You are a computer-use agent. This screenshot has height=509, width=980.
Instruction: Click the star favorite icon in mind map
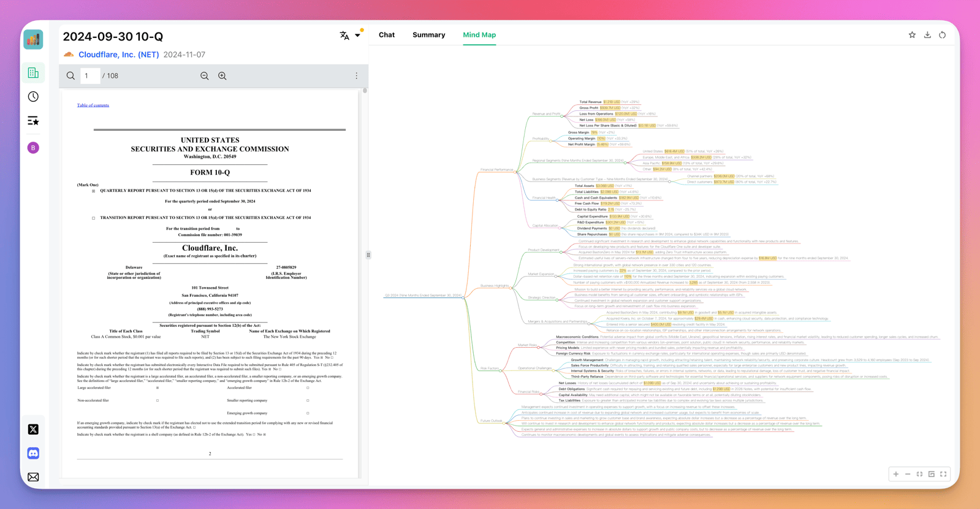point(912,35)
